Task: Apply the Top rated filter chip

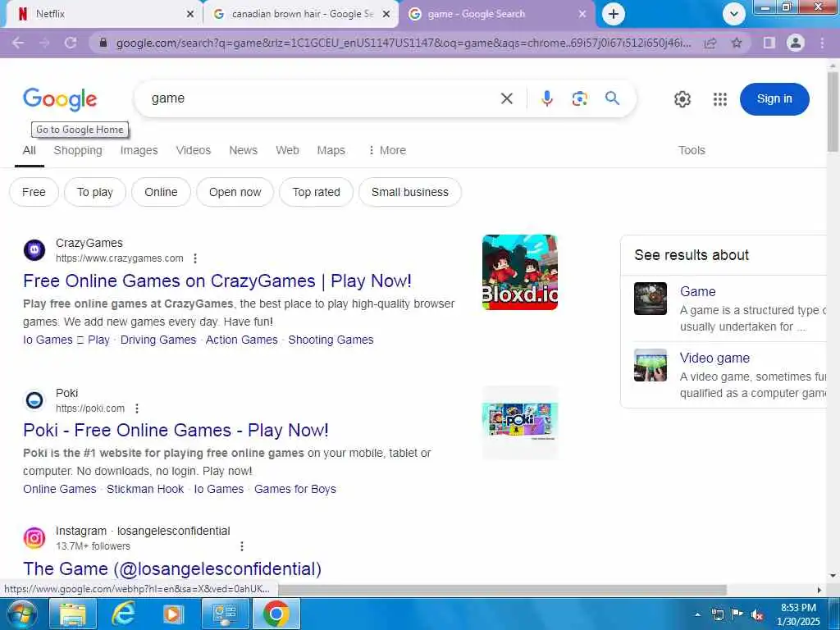Action: (x=316, y=192)
